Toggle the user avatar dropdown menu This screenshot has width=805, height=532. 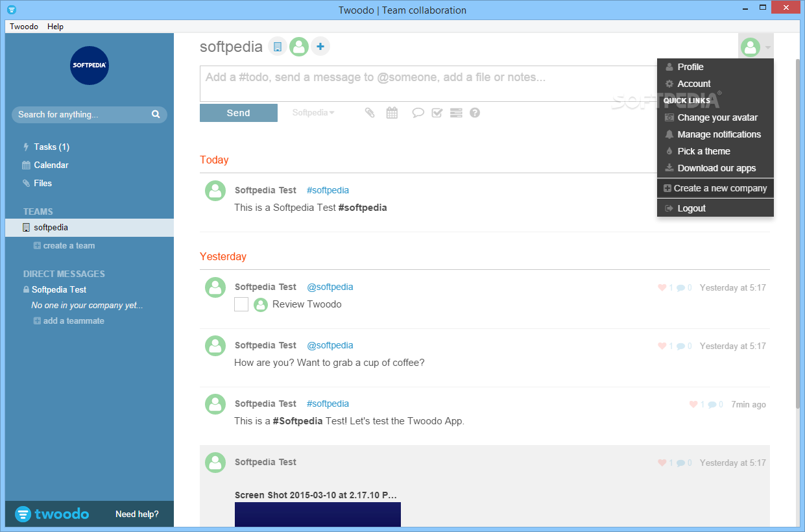756,47
